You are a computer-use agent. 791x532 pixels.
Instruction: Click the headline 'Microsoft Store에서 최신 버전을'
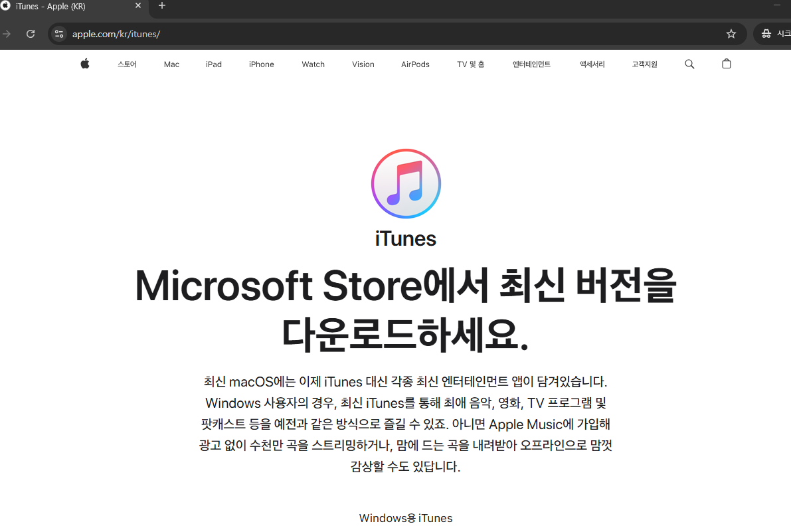point(406,286)
